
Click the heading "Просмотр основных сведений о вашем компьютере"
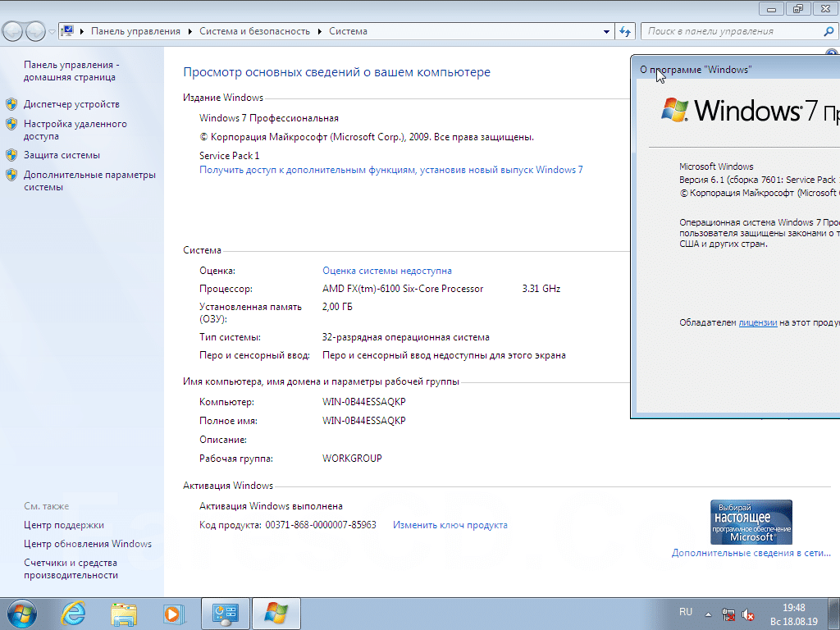coord(337,72)
